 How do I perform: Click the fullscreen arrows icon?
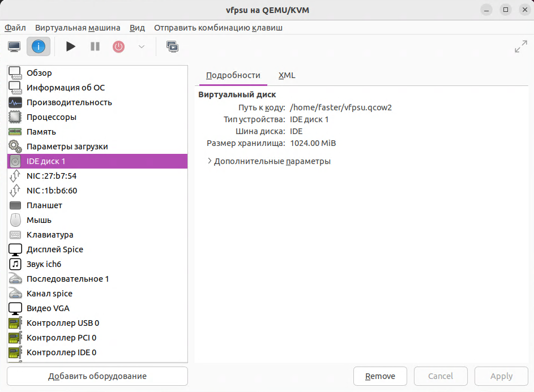[x=520, y=47]
